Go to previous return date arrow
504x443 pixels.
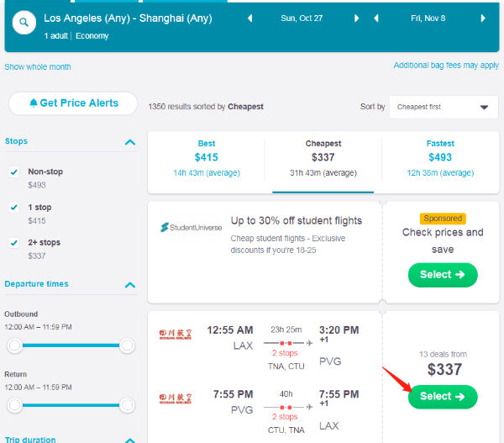(374, 18)
